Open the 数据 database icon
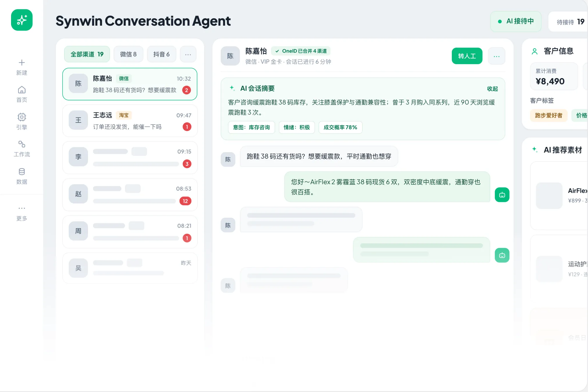 click(x=22, y=172)
